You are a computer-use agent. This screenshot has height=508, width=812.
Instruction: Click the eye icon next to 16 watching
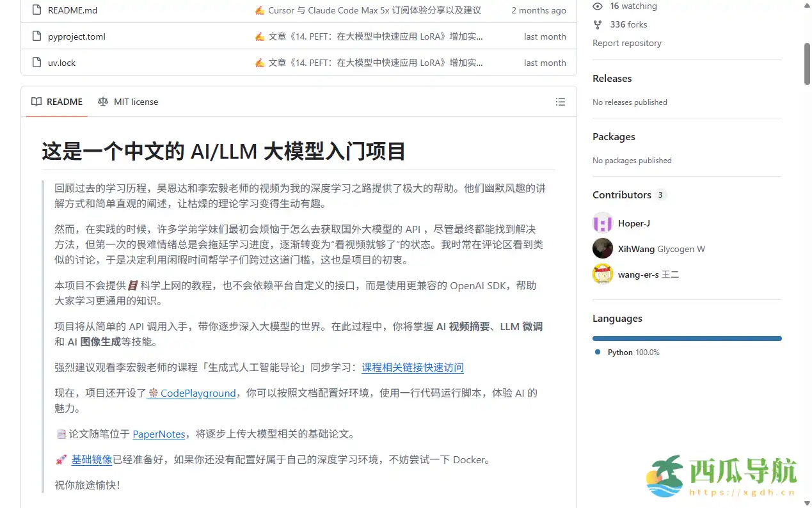coord(597,6)
